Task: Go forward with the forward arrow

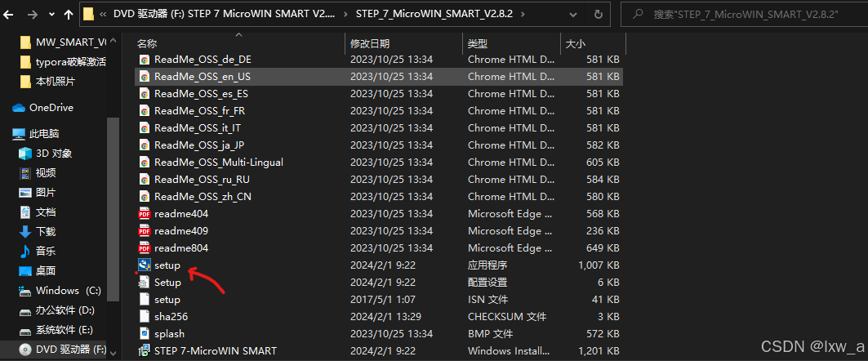Action: pyautogui.click(x=32, y=15)
